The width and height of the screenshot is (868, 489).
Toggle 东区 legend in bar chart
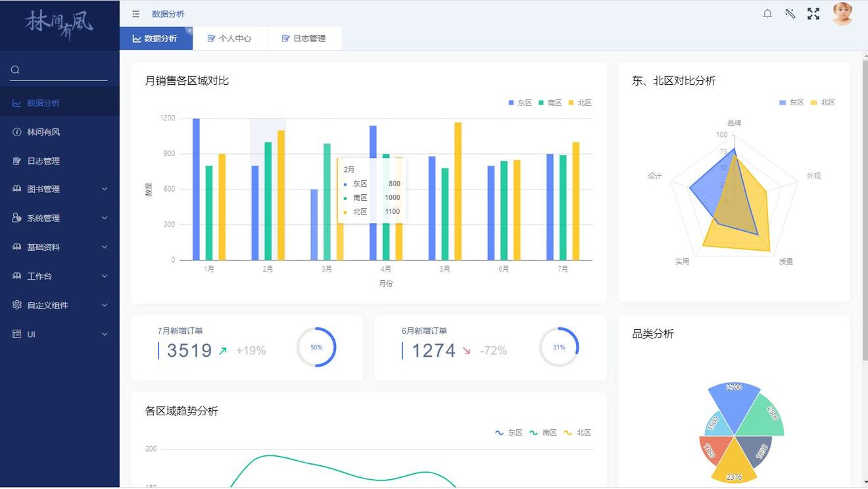click(519, 103)
